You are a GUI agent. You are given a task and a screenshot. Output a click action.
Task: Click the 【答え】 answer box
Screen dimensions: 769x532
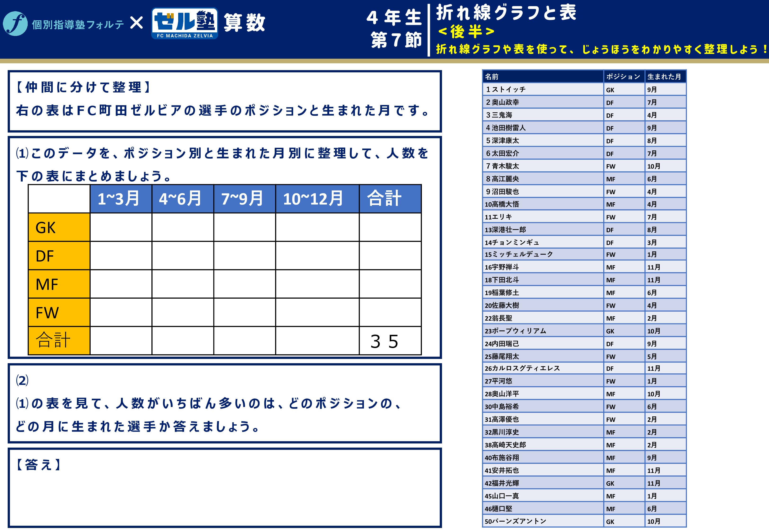point(225,488)
